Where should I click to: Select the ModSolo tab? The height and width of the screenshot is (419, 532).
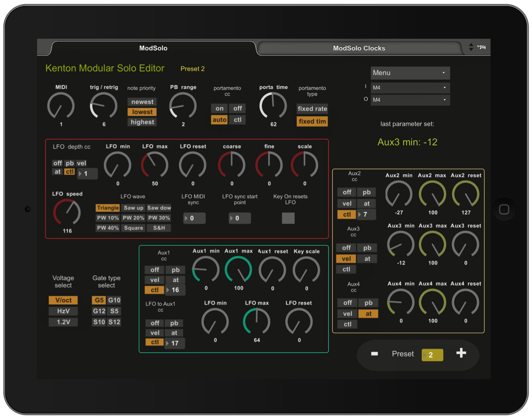pos(153,48)
